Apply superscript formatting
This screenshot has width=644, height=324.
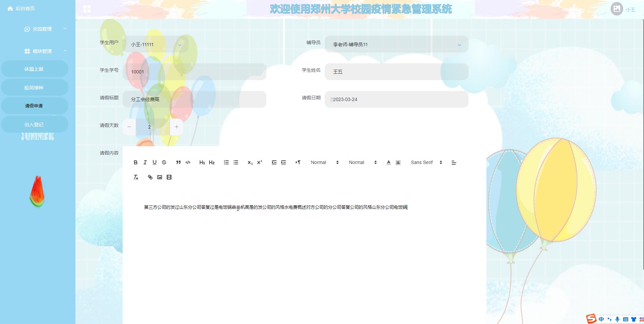(x=260, y=162)
